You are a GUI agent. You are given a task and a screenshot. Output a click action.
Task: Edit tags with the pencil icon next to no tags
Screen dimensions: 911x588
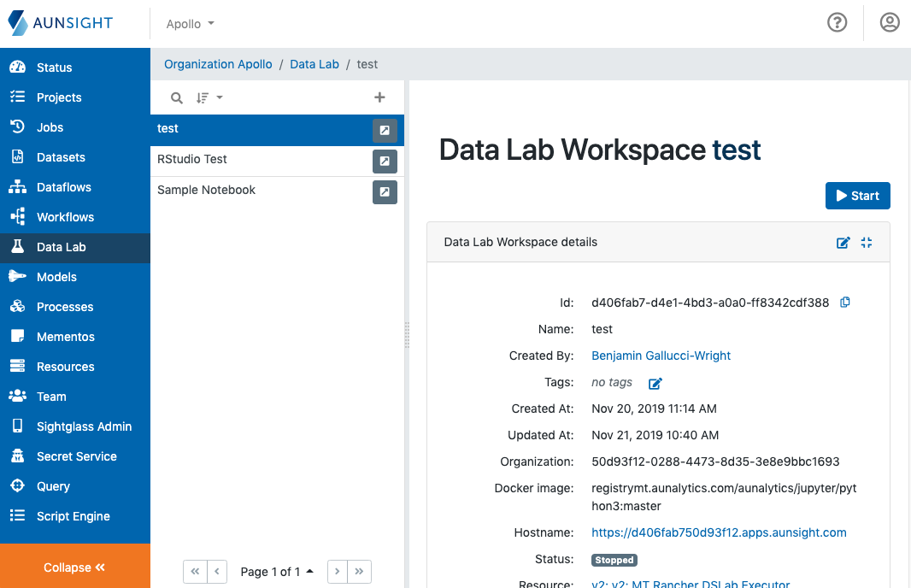pos(655,384)
